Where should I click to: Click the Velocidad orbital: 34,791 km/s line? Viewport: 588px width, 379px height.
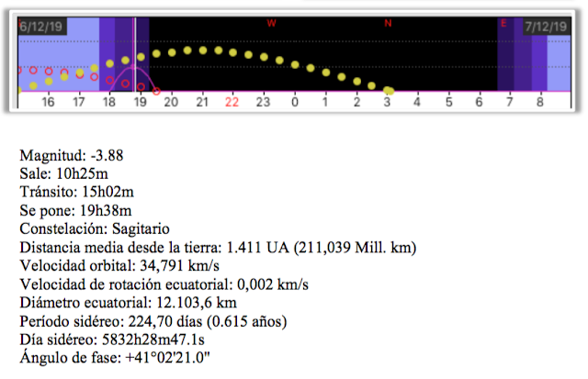tap(119, 266)
